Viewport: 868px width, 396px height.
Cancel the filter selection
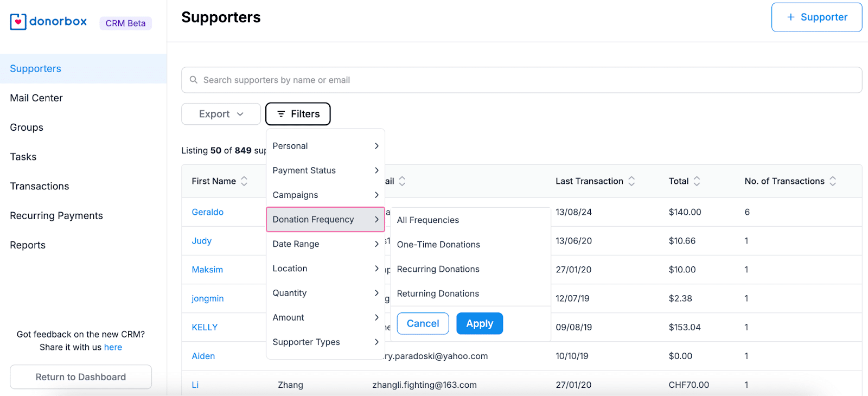click(x=423, y=324)
